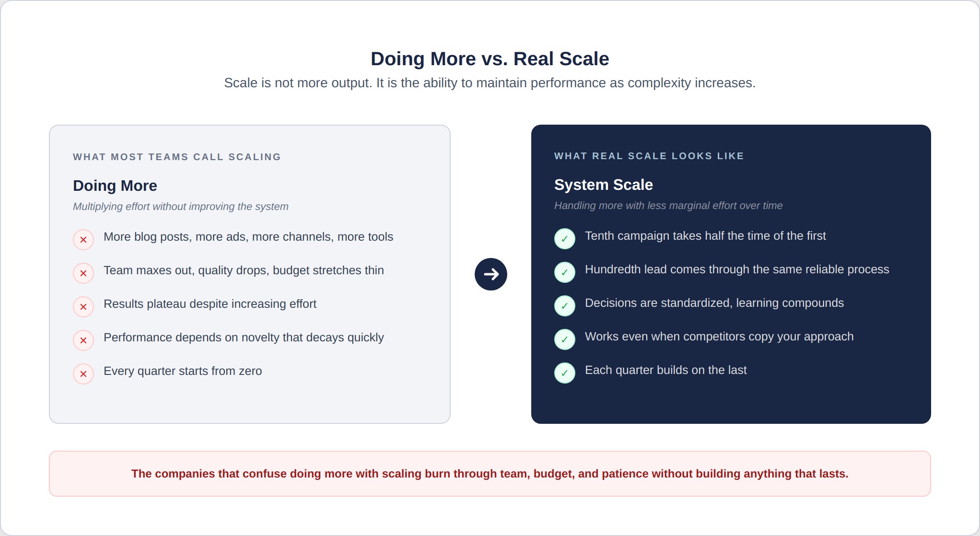
Task: Click 'Multiplying effort without improving the system' text
Action: point(180,207)
